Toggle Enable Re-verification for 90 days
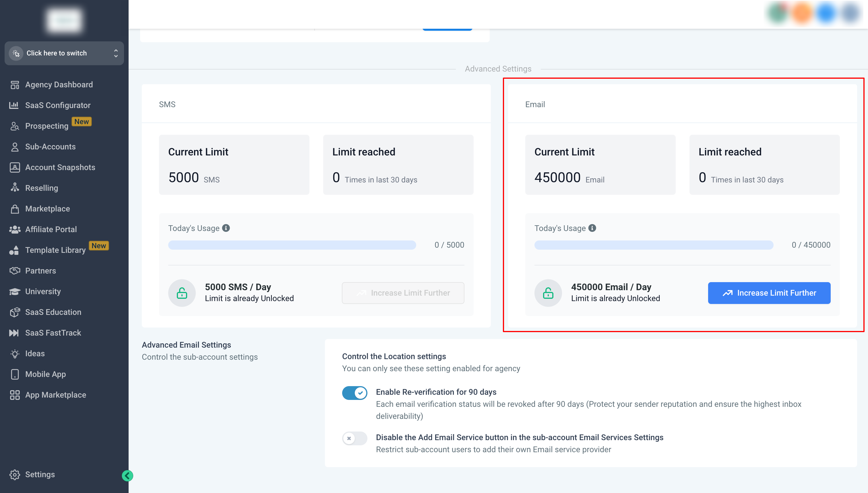868x493 pixels. pos(354,393)
